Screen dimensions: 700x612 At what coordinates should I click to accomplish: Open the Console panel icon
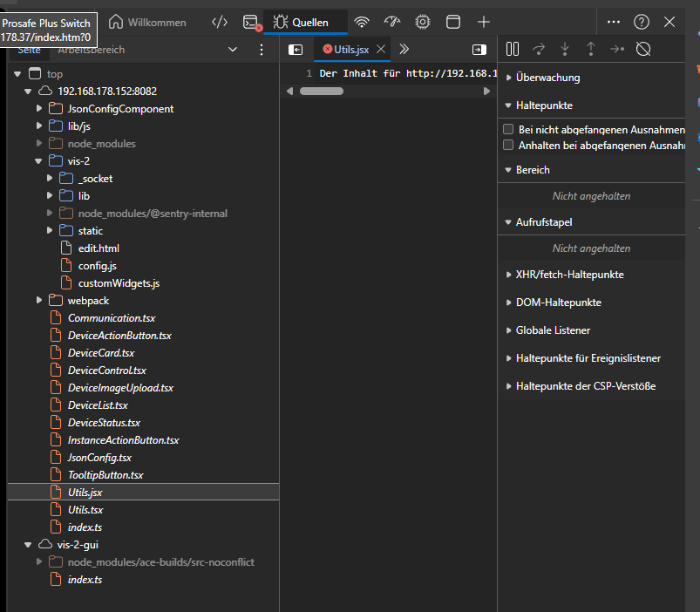pos(250,22)
